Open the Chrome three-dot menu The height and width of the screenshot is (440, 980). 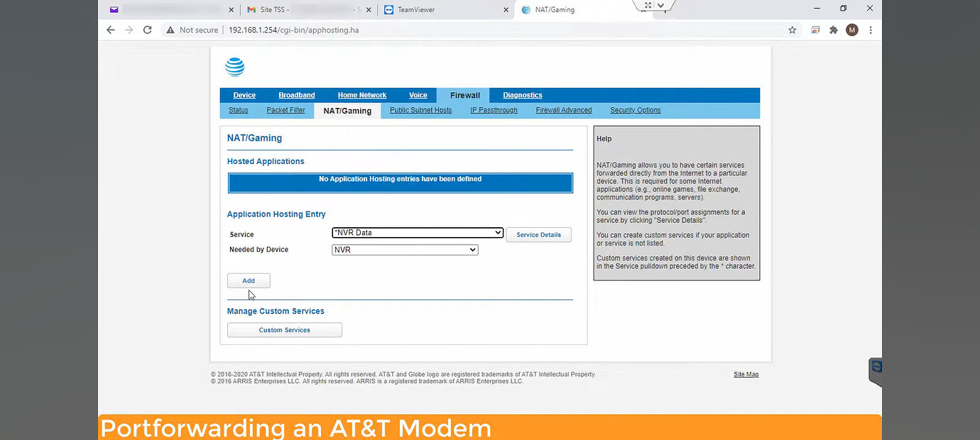coord(871,30)
